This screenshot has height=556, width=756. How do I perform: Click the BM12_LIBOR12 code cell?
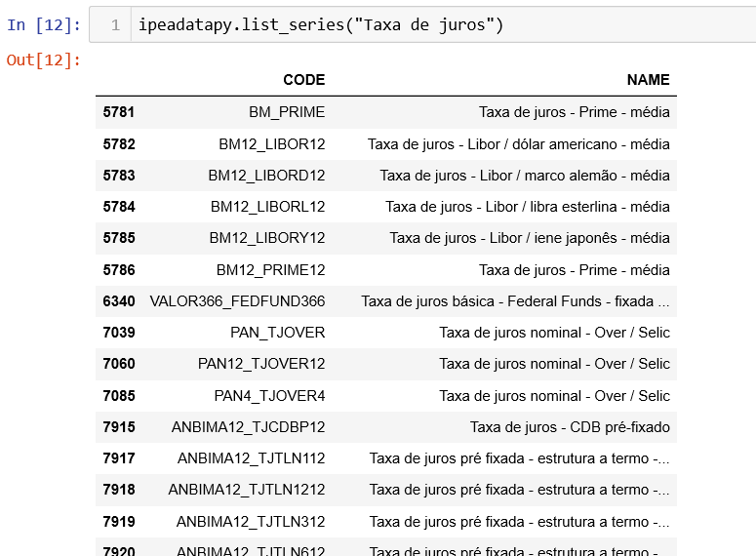tap(271, 144)
